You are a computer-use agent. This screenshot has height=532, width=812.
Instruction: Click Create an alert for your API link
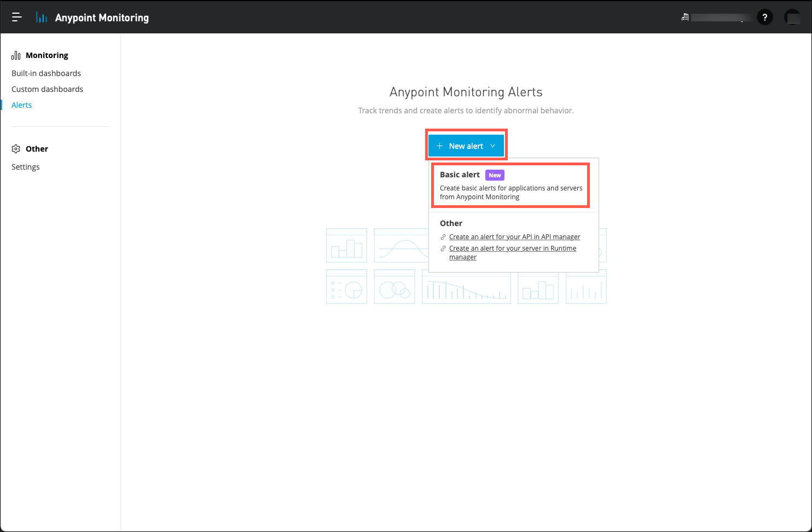(x=514, y=237)
